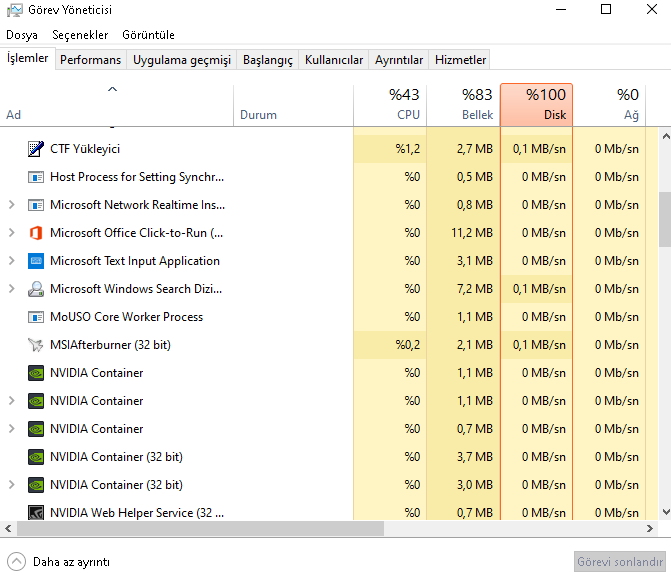
Task: Select the Microsoft Office Click-to-Run icon
Action: pyautogui.click(x=36, y=233)
